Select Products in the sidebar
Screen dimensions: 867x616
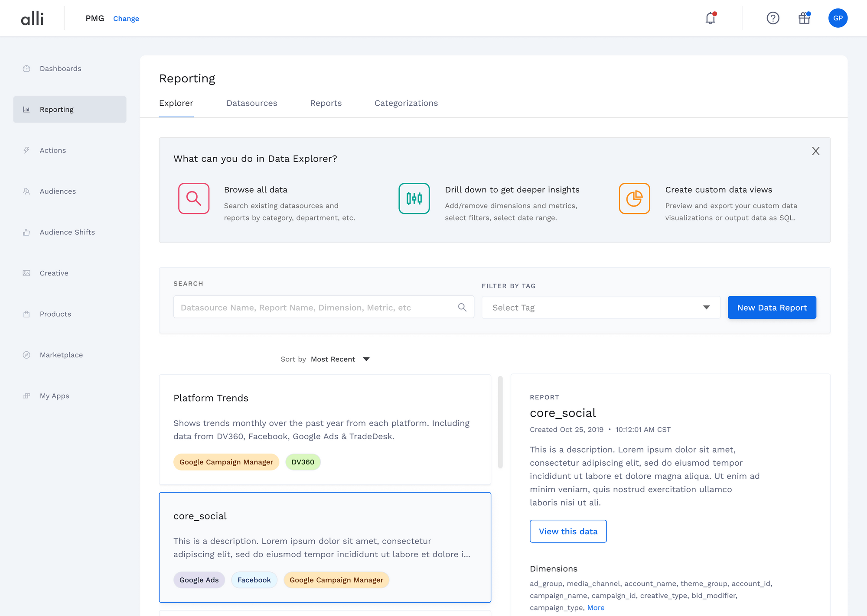tap(55, 314)
